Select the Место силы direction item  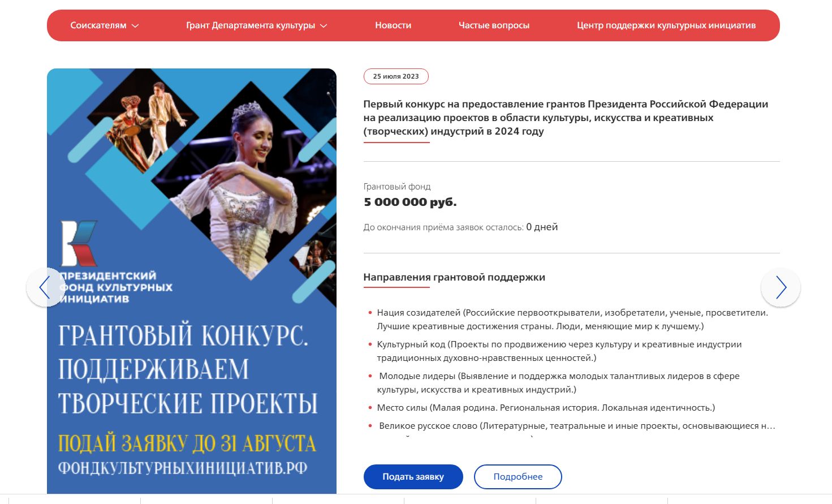pos(546,408)
